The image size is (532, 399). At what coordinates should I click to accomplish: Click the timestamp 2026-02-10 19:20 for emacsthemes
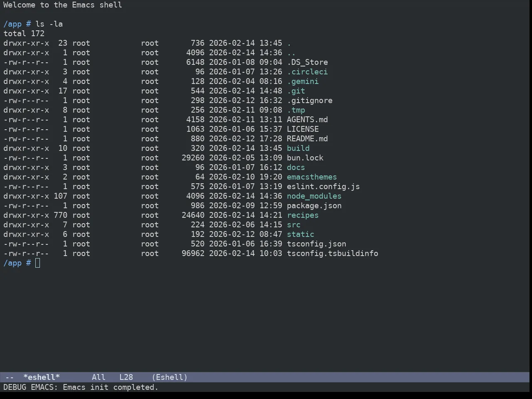coord(246,177)
